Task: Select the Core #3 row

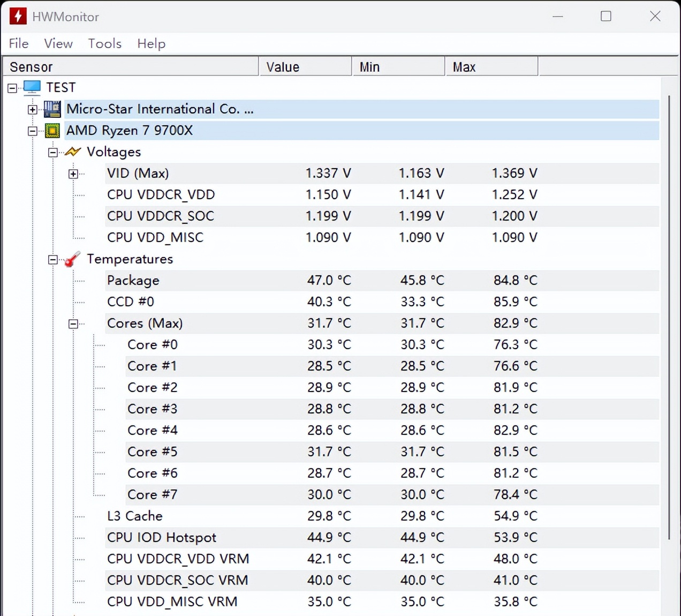Action: pos(392,409)
